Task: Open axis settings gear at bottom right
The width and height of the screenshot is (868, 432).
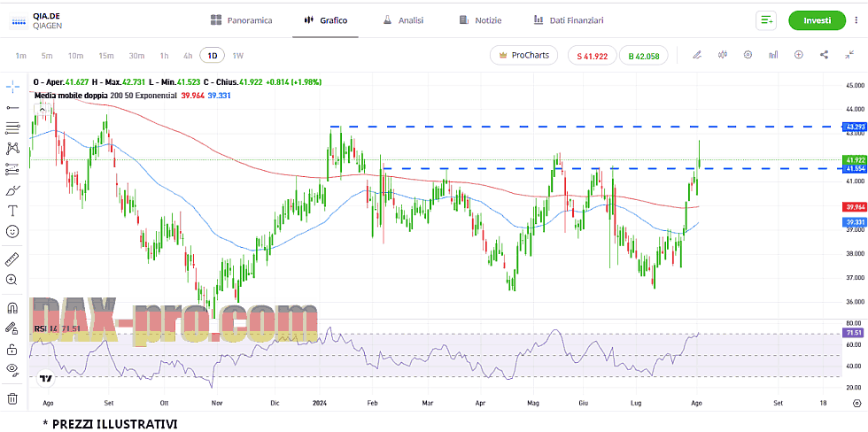Action: [x=857, y=404]
